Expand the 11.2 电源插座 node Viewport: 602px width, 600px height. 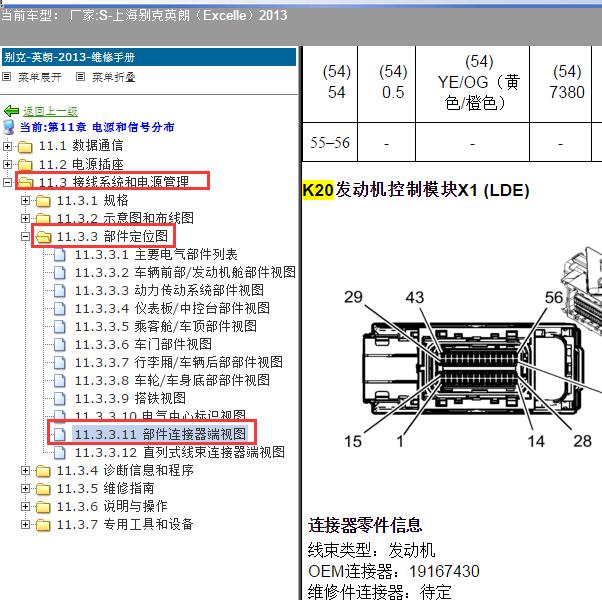click(x=7, y=164)
